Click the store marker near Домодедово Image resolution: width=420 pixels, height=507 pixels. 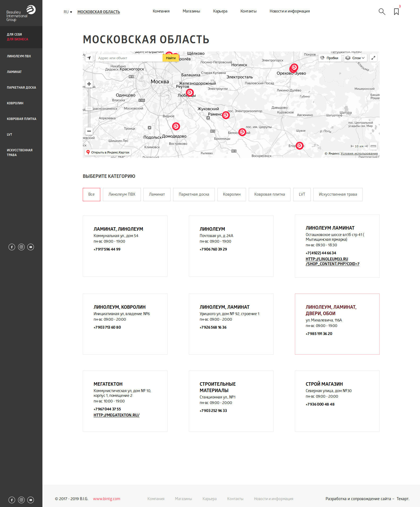point(176,126)
